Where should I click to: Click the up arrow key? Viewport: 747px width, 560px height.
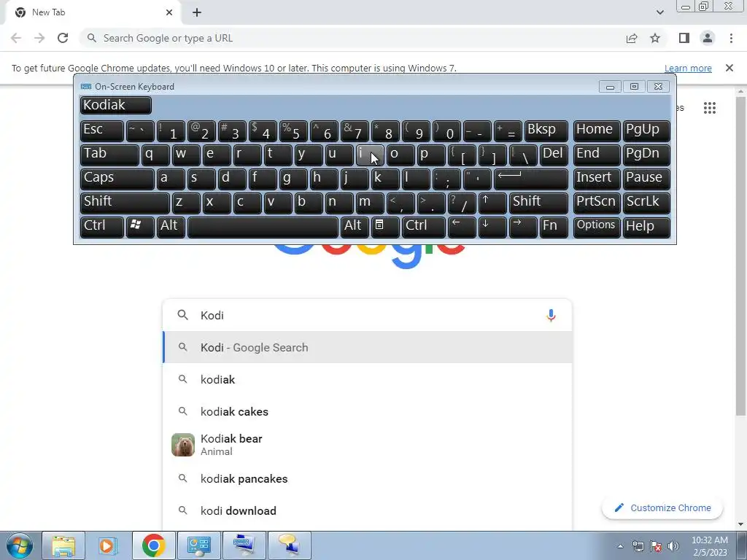coord(492,203)
